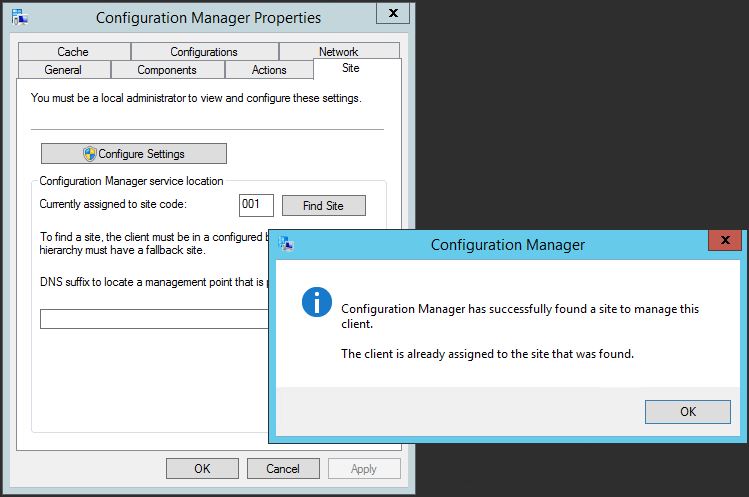Click the shield icon on Configure Settings
Viewport: 749px width, 497px height.
pos(89,154)
